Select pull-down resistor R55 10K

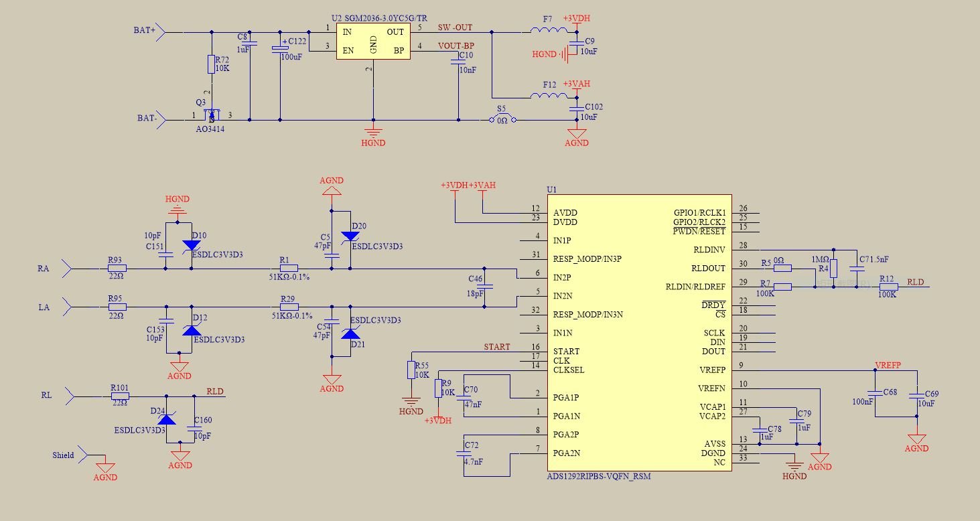pos(411,370)
